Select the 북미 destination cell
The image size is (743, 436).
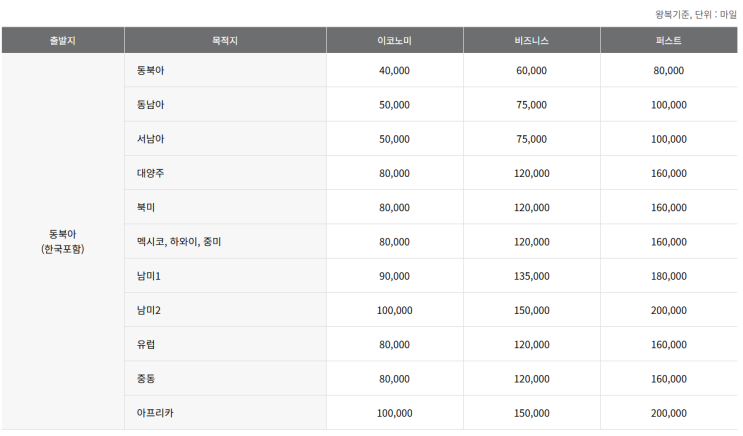(146, 208)
